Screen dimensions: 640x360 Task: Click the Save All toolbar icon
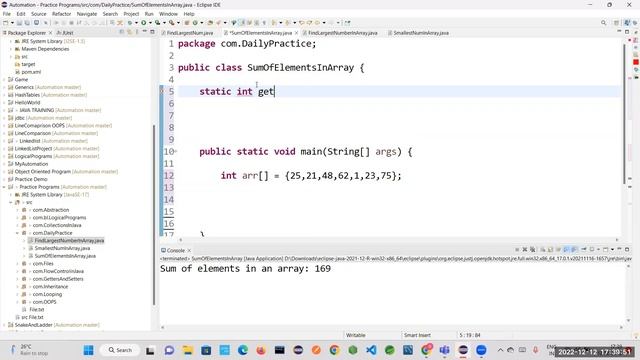click(27, 23)
